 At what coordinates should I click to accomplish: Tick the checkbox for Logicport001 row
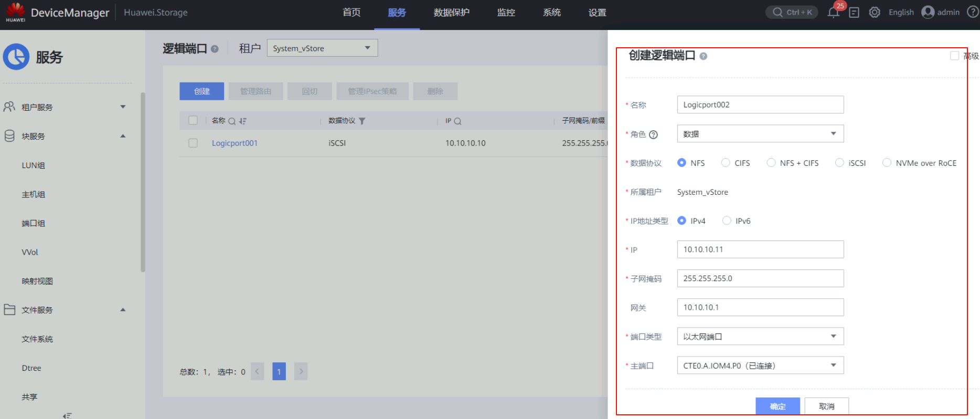coord(193,143)
